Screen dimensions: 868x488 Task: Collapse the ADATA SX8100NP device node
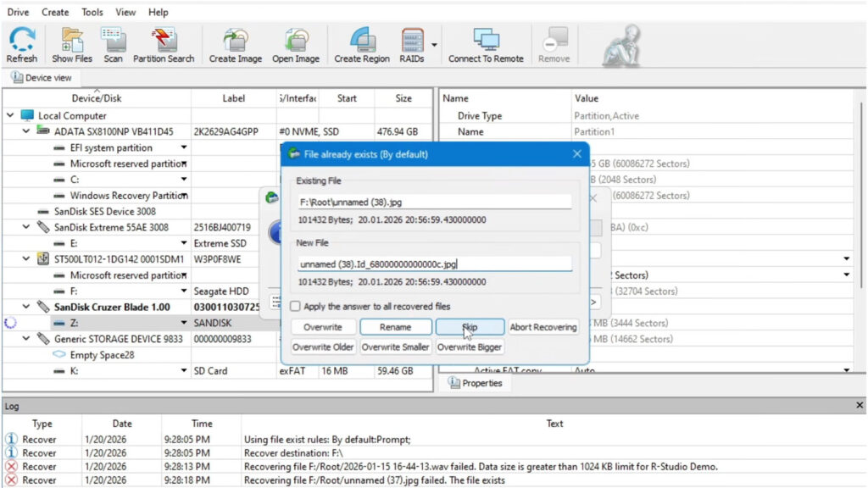(25, 131)
